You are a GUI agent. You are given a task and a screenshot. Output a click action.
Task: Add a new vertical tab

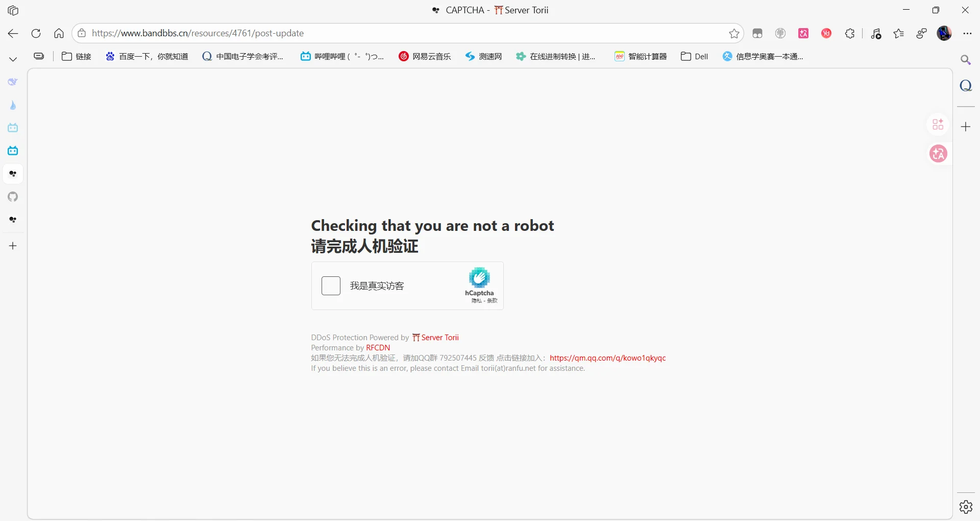pyautogui.click(x=13, y=246)
